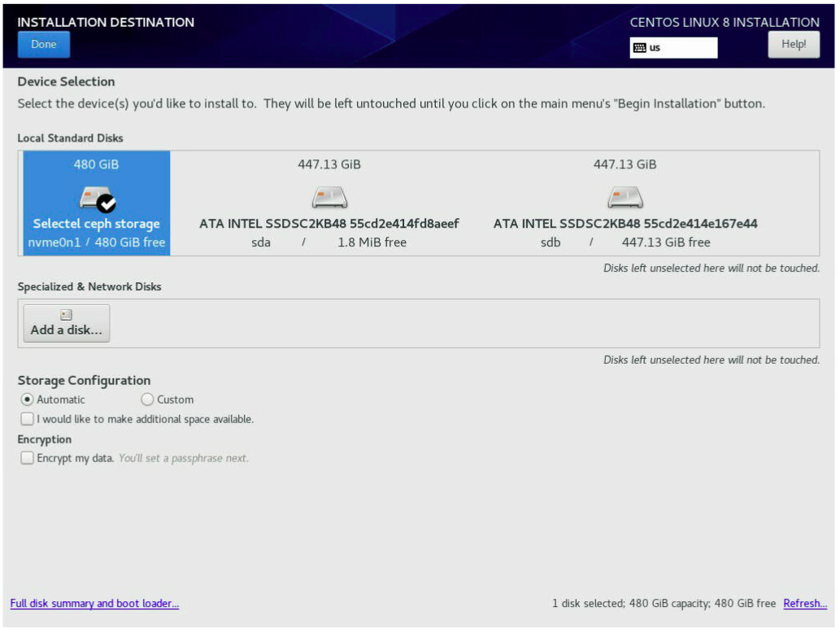This screenshot has height=633, width=840.
Task: Click the 447.13 GiB size above sda disk
Action: coord(329,164)
